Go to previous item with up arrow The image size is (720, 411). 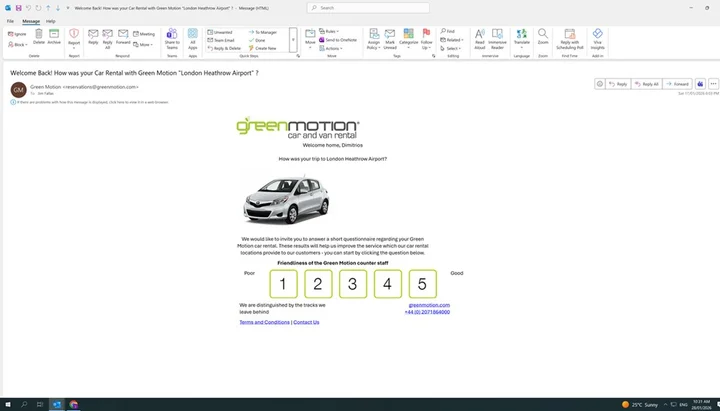pos(48,8)
